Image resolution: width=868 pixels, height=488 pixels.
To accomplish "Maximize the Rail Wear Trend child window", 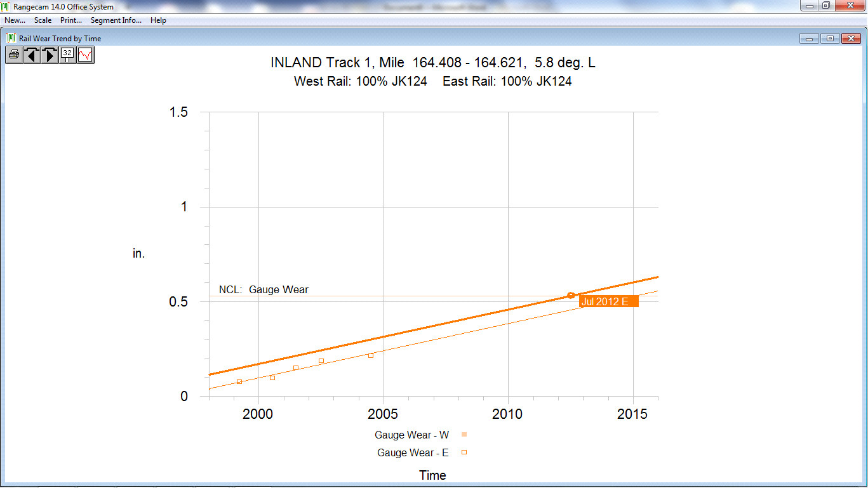I will 830,39.
